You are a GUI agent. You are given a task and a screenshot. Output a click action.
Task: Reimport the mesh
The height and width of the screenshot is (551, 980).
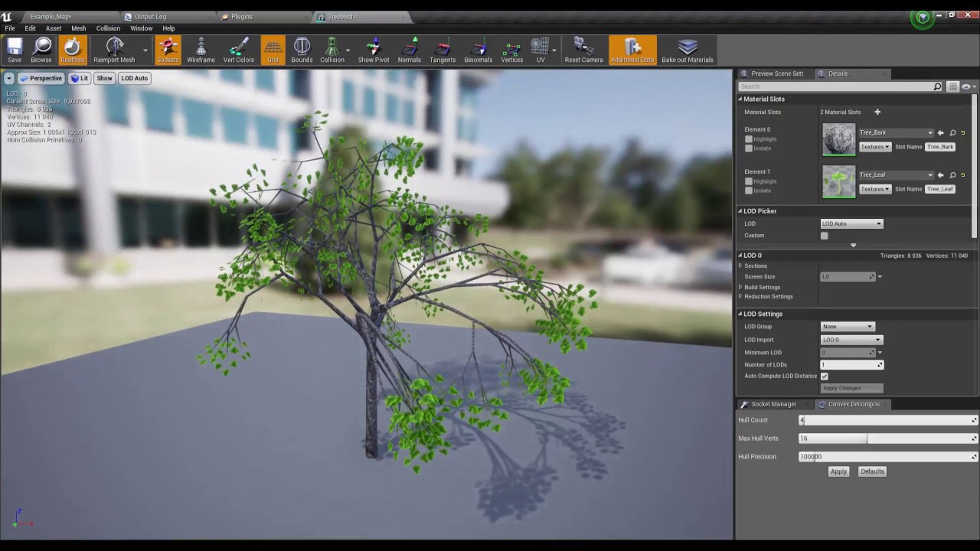[x=114, y=51]
